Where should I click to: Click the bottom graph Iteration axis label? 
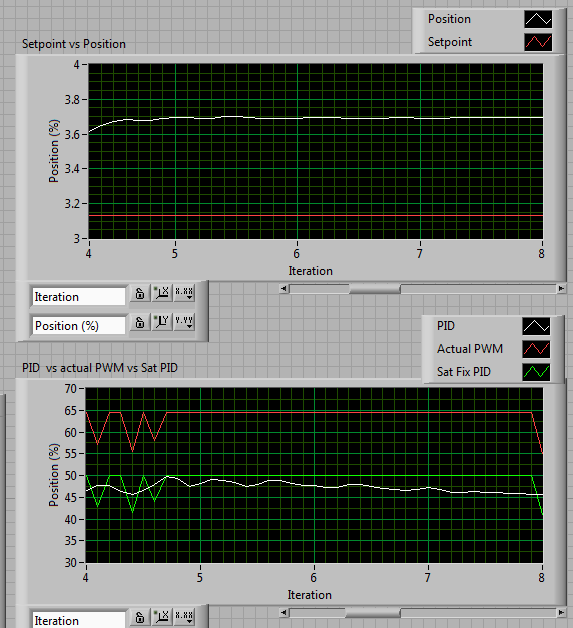[310, 595]
